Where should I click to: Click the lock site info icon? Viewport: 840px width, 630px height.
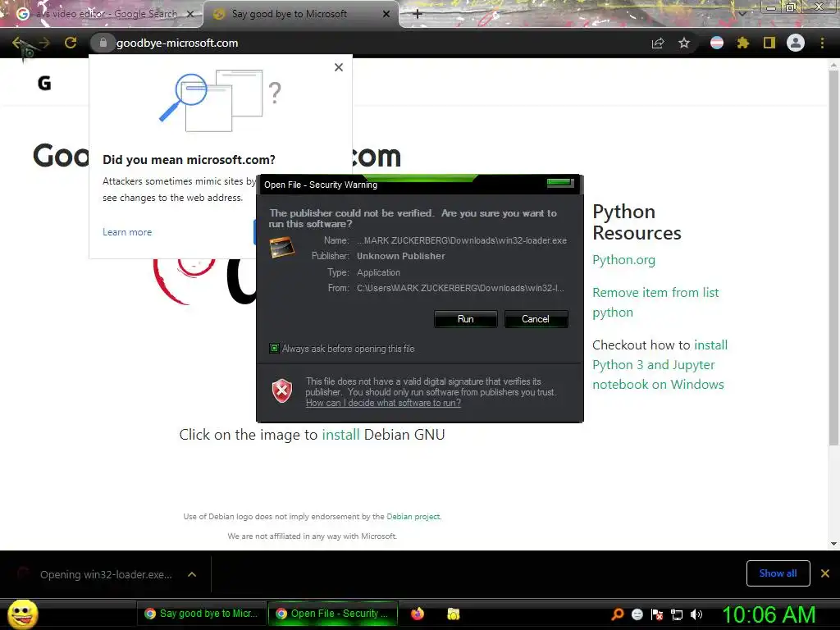coord(103,43)
